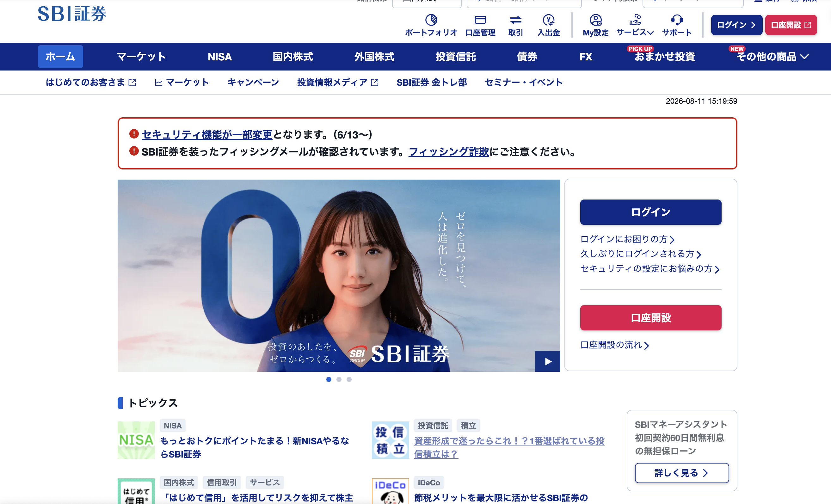Click the SBI証券 logo
This screenshot has height=504, width=831.
pyautogui.click(x=72, y=14)
